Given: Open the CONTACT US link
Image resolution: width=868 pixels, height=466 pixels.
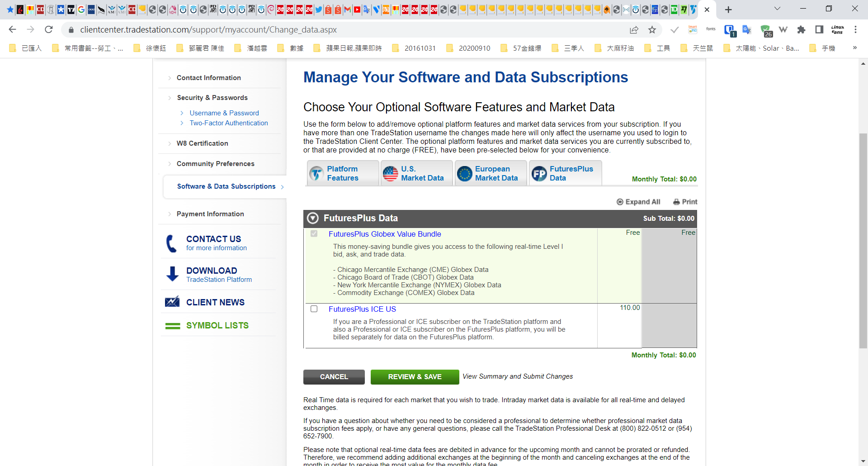Looking at the screenshot, I should coord(214,239).
